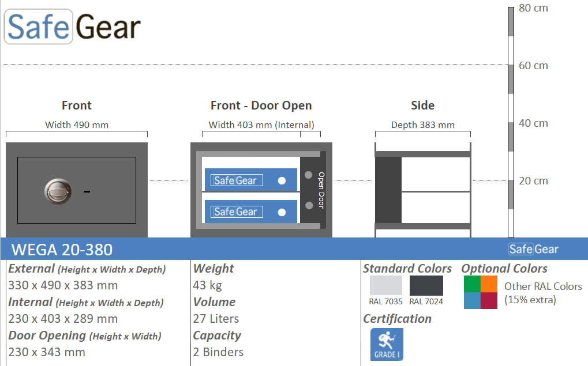Screen dimensions: 588x366
Task: Click the 'Door Opening' heading
Action: [x=85, y=335]
